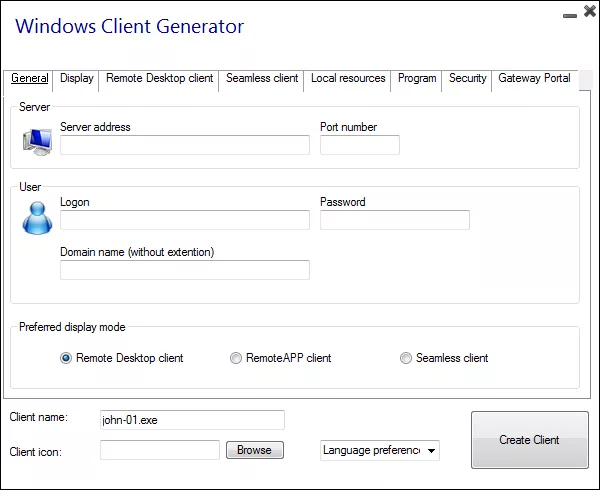Browse for a client icon
600x490 pixels.
pyautogui.click(x=254, y=450)
